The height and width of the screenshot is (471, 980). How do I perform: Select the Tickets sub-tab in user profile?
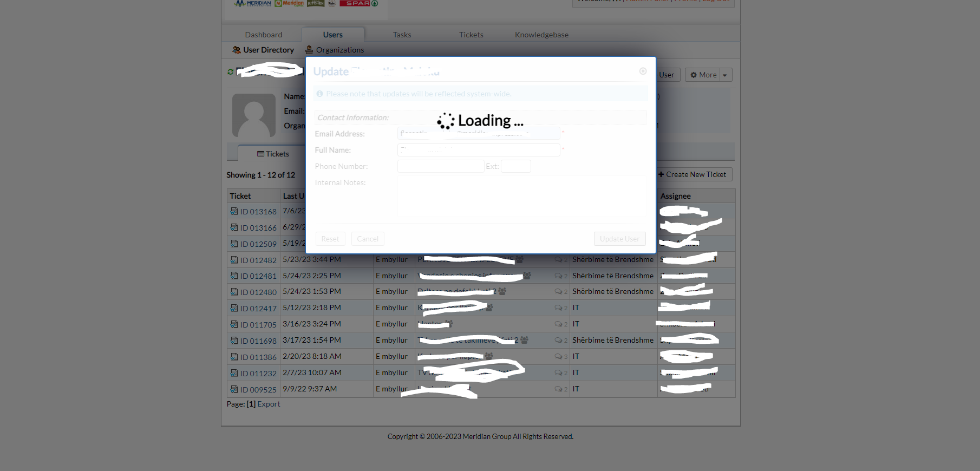coord(273,154)
